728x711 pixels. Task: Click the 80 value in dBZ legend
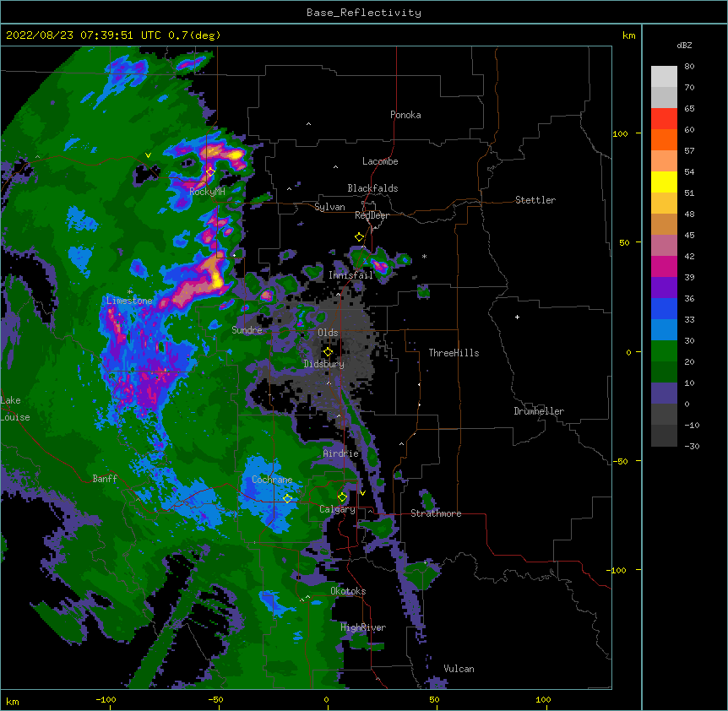pyautogui.click(x=689, y=67)
